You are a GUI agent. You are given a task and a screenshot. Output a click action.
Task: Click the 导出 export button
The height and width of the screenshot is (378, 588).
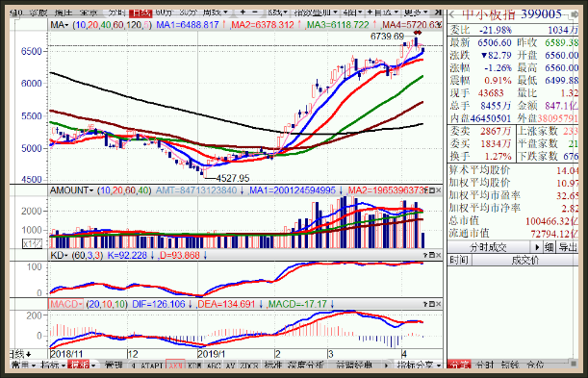(568, 247)
